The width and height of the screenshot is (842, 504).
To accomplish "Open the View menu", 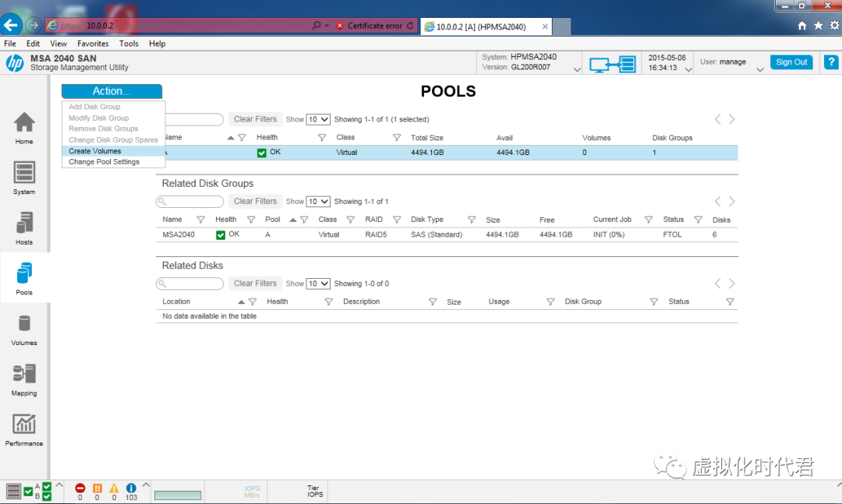I will (58, 44).
